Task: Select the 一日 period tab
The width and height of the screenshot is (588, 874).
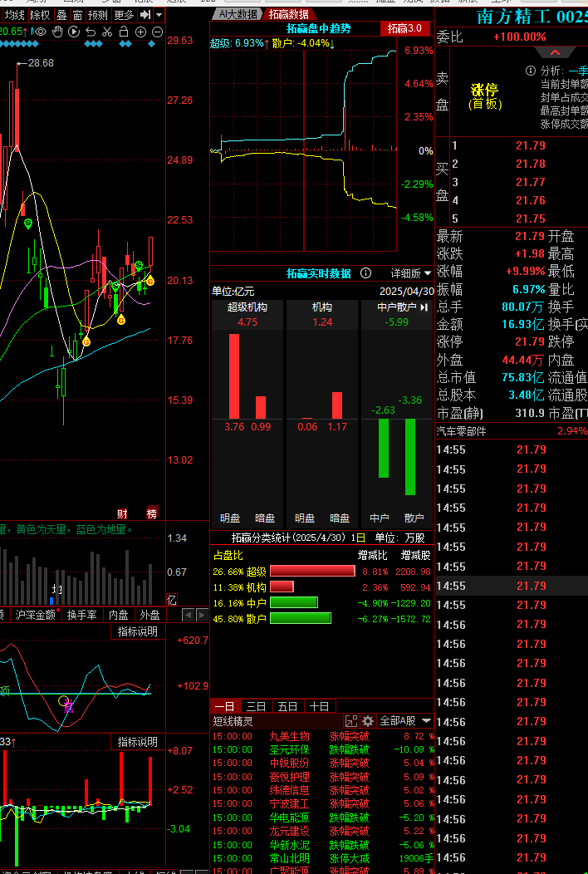Action: (225, 706)
